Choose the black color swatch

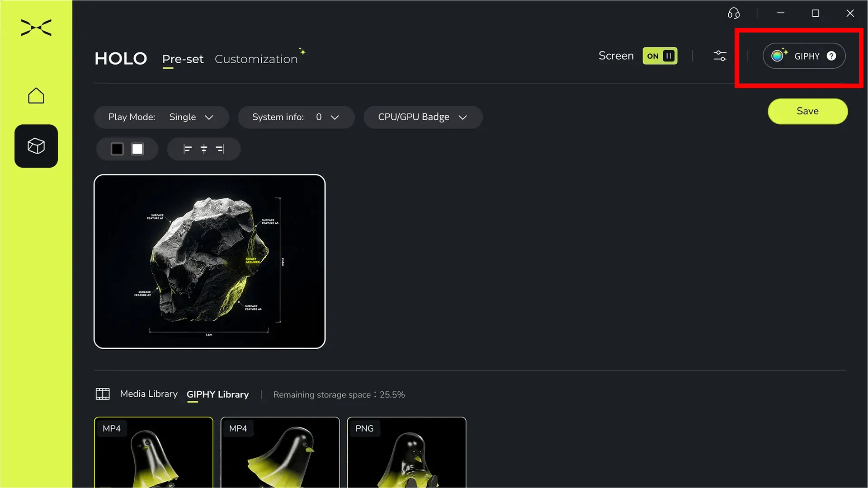117,149
